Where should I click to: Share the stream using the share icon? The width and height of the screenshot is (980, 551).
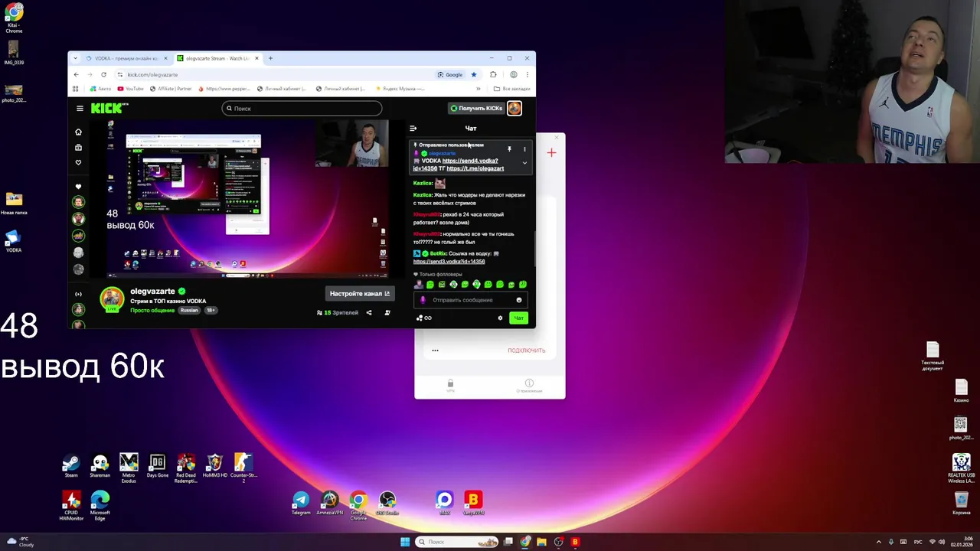point(368,312)
